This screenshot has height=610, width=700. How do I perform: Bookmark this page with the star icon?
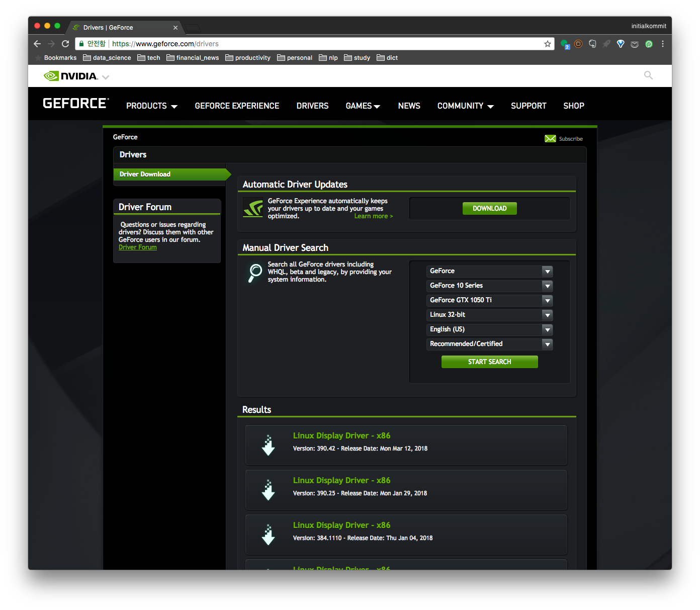[x=548, y=44]
